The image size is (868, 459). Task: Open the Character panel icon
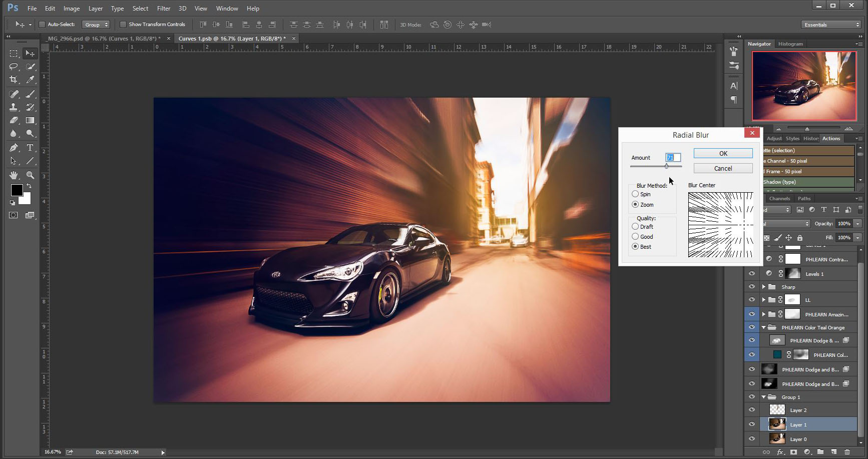[x=734, y=86]
